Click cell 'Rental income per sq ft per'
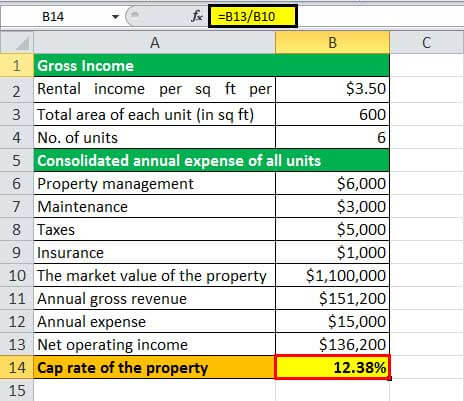 coord(154,90)
